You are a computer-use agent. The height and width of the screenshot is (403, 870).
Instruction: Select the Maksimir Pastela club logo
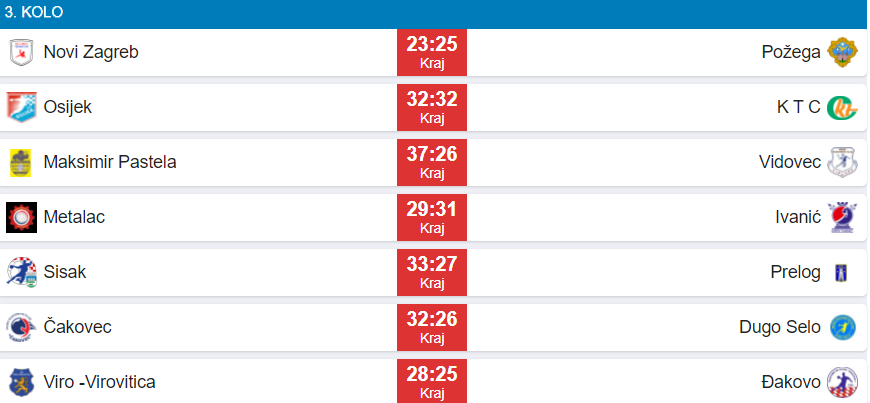pos(21,162)
